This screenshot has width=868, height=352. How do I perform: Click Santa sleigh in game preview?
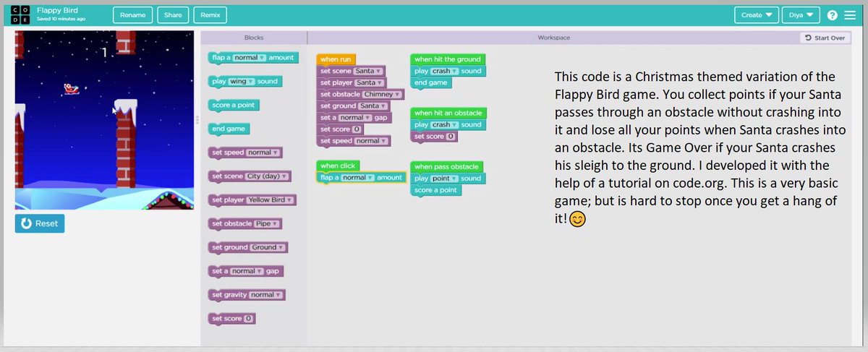point(72,89)
